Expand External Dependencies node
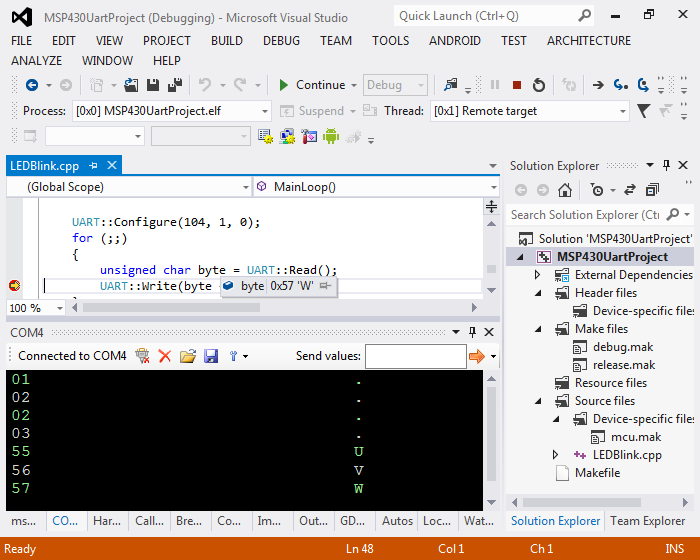This screenshot has height=560, width=700. pyautogui.click(x=538, y=275)
